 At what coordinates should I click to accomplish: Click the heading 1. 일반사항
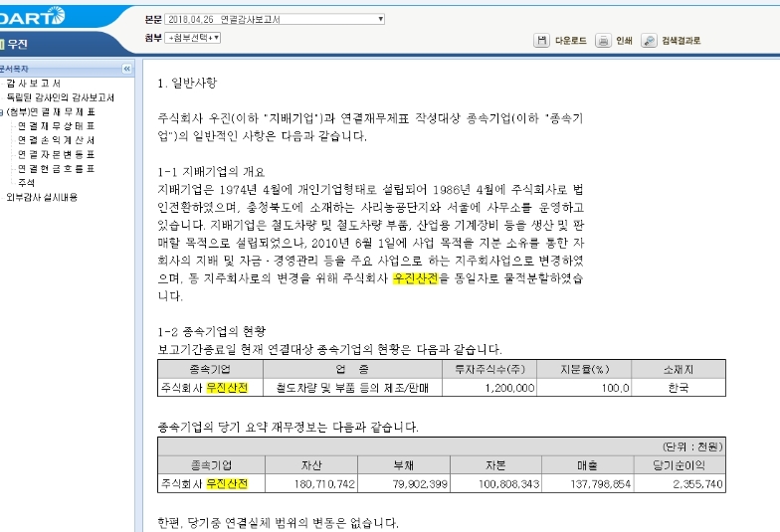pos(187,84)
